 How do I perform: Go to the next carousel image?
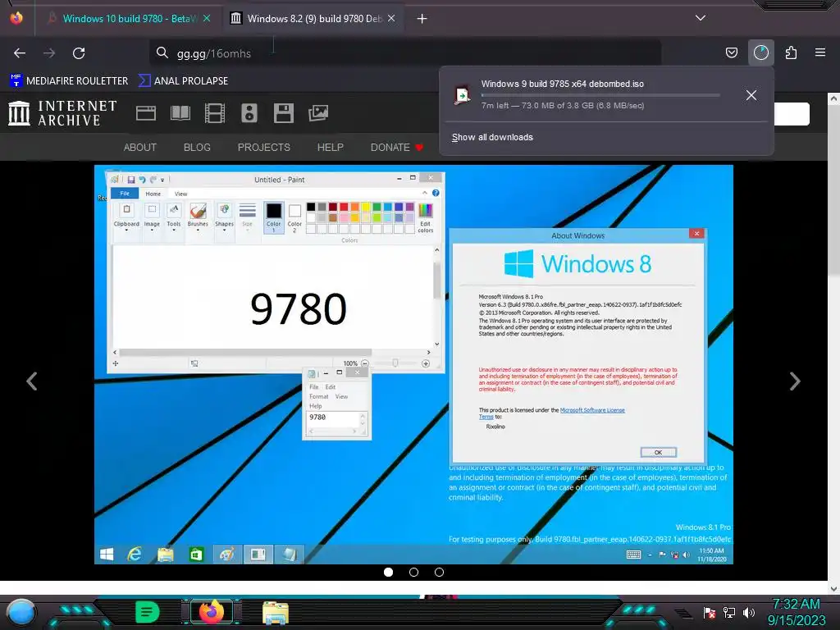click(795, 381)
